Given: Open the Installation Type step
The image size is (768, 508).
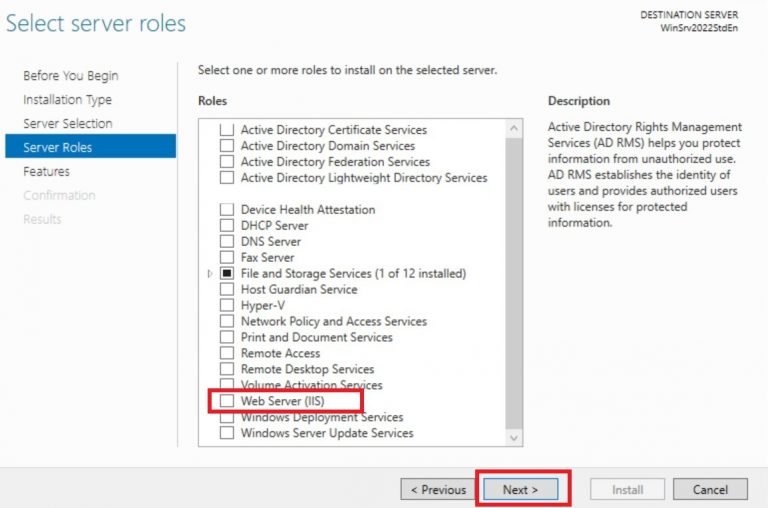Looking at the screenshot, I should click(x=68, y=100).
